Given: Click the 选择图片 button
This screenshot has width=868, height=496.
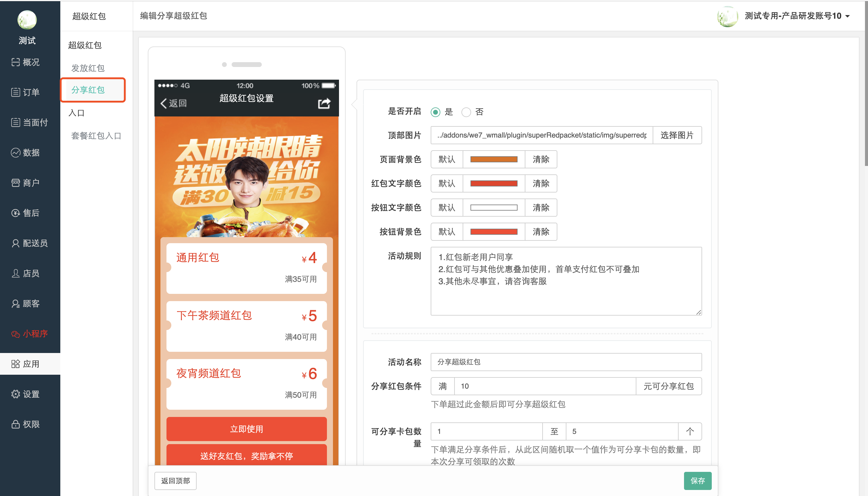Looking at the screenshot, I should click(677, 135).
